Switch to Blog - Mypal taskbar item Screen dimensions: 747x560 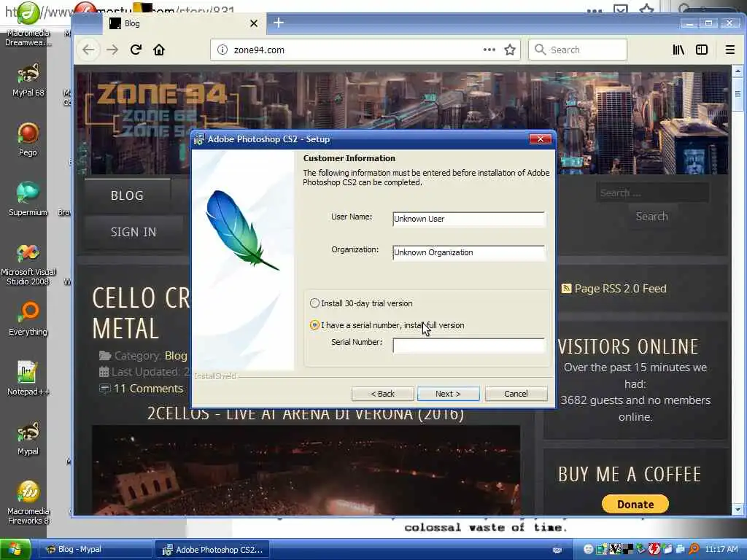pyautogui.click(x=94, y=550)
